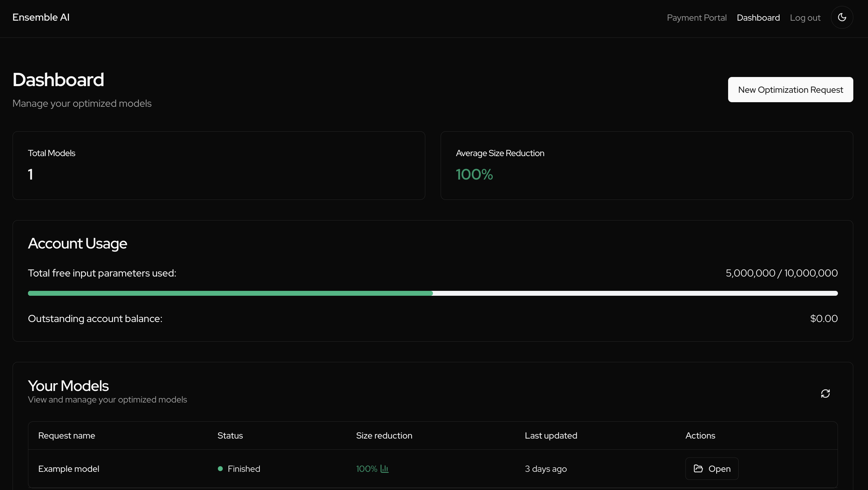This screenshot has width=868, height=490.
Task: Click the Status column header
Action: pos(230,435)
